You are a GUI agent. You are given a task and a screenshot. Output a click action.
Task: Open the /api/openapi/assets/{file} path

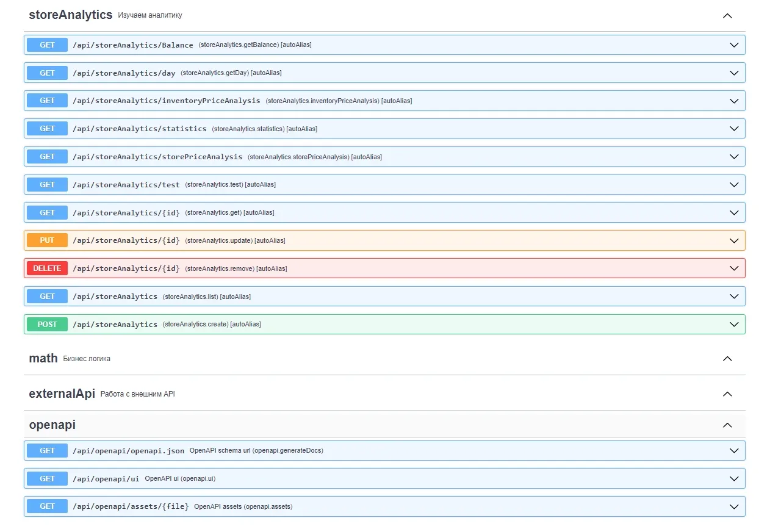click(131, 506)
